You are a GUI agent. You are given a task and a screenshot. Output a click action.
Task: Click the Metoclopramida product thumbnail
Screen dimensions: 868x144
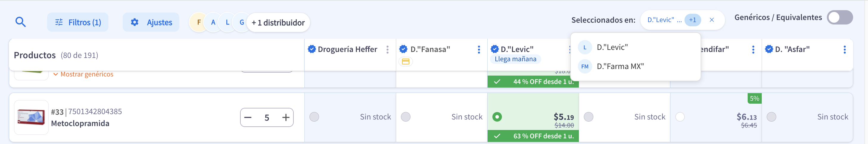[31, 117]
